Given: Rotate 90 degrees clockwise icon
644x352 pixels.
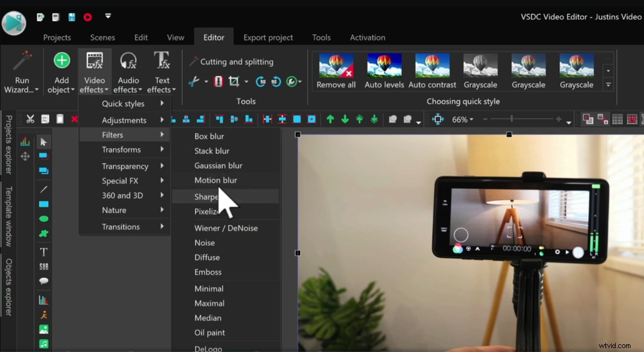Looking at the screenshot, I should pyautogui.click(x=260, y=82).
